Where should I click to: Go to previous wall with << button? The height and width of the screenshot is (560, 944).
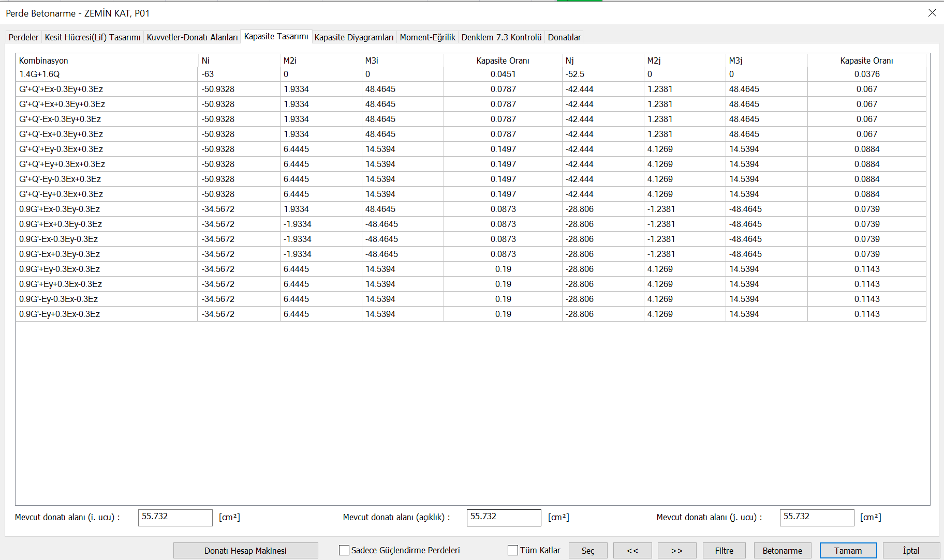point(632,551)
